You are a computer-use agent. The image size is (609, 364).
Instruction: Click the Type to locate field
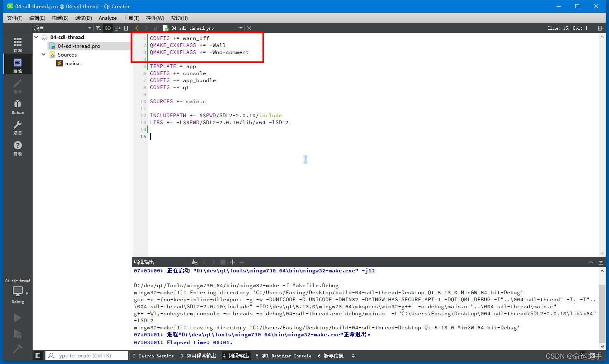(87, 355)
